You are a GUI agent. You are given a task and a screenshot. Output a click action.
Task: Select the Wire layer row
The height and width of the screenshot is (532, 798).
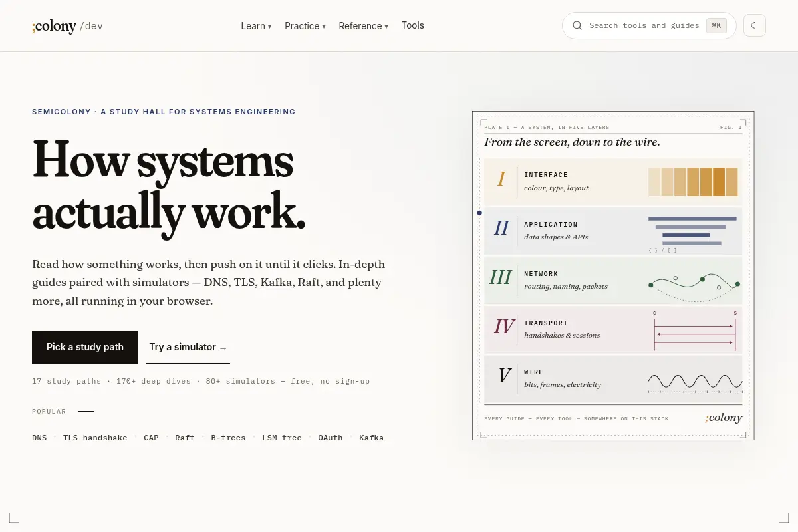pos(613,378)
